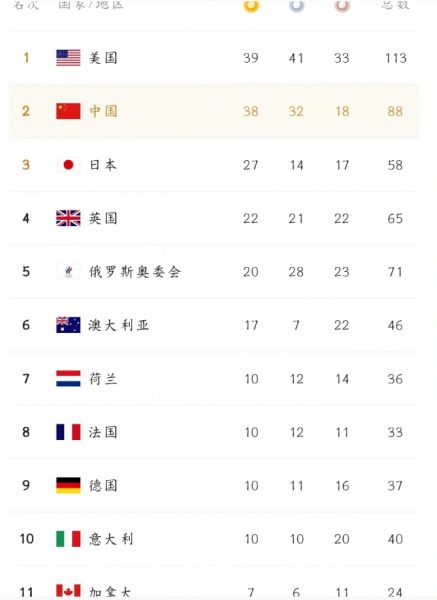The image size is (437, 600).
Task: Sort by gold medal column header
Action: pos(251,5)
